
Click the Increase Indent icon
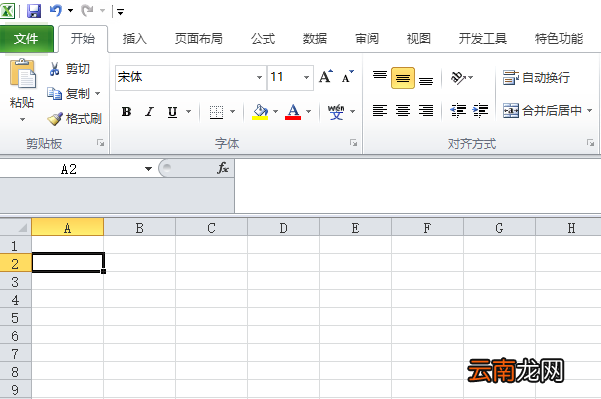click(480, 111)
